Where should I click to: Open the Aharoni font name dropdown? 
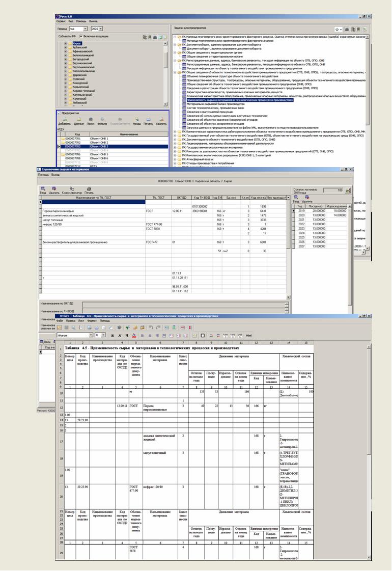(91, 336)
